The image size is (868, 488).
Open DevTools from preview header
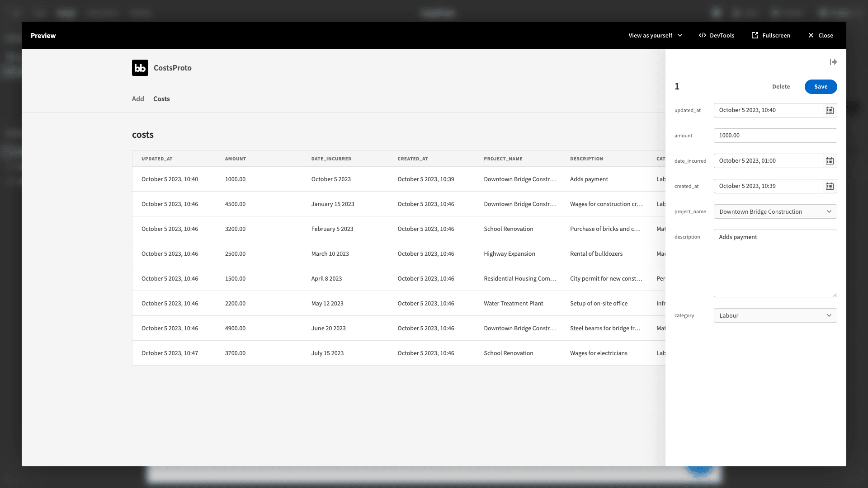pyautogui.click(x=717, y=35)
